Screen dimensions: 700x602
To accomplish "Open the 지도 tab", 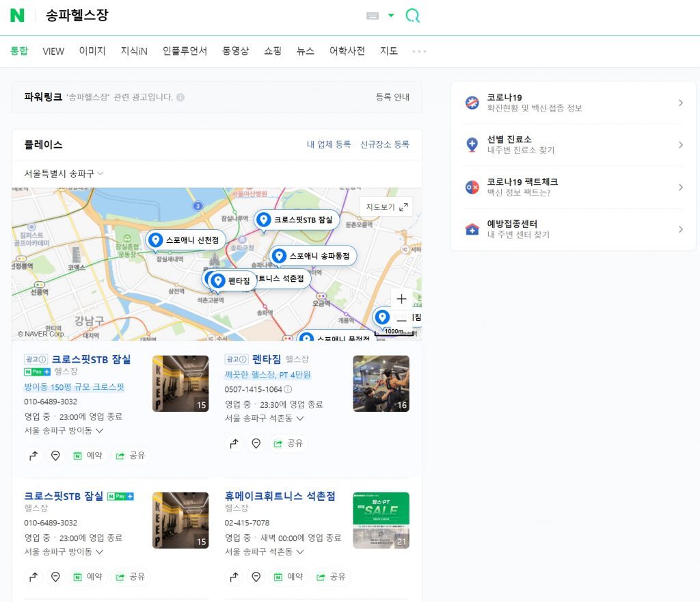I will [x=388, y=51].
